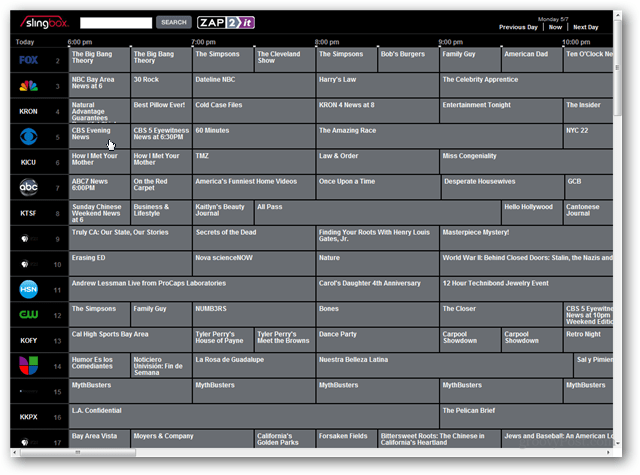Screen dimensions: 640x475
Task: Open The Cleveland Show listing
Action: coord(284,60)
